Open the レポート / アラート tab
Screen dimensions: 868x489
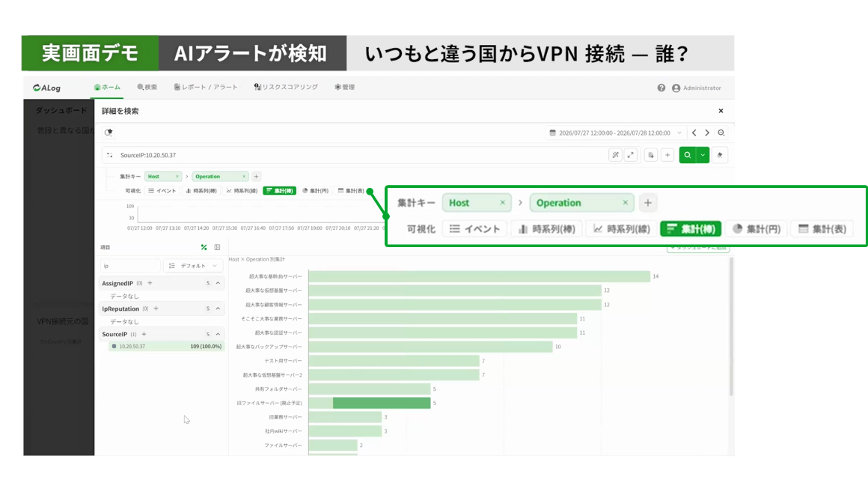(205, 87)
